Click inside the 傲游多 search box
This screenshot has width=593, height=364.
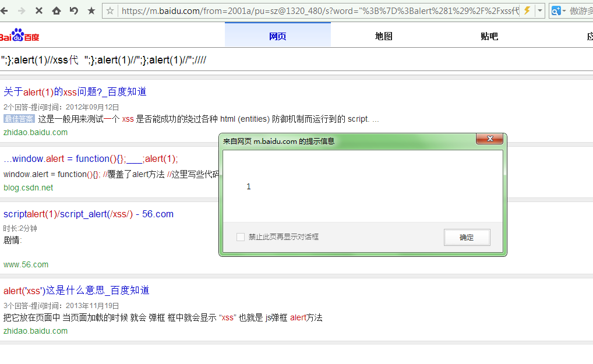pos(581,11)
